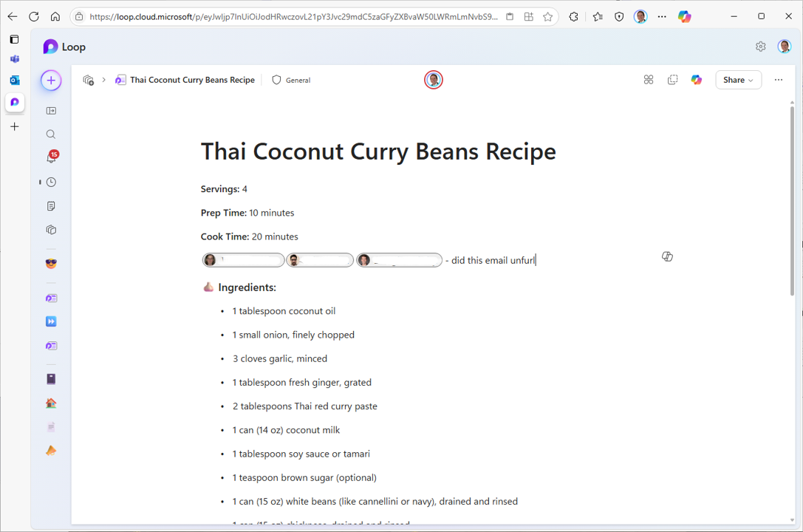This screenshot has width=803, height=532.
Task: Click the Cook Time: 20 minutes line
Action: click(x=250, y=236)
